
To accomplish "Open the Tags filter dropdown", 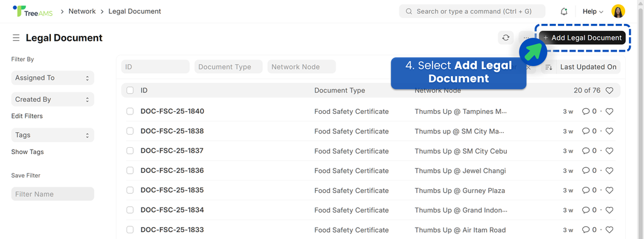I will (53, 135).
